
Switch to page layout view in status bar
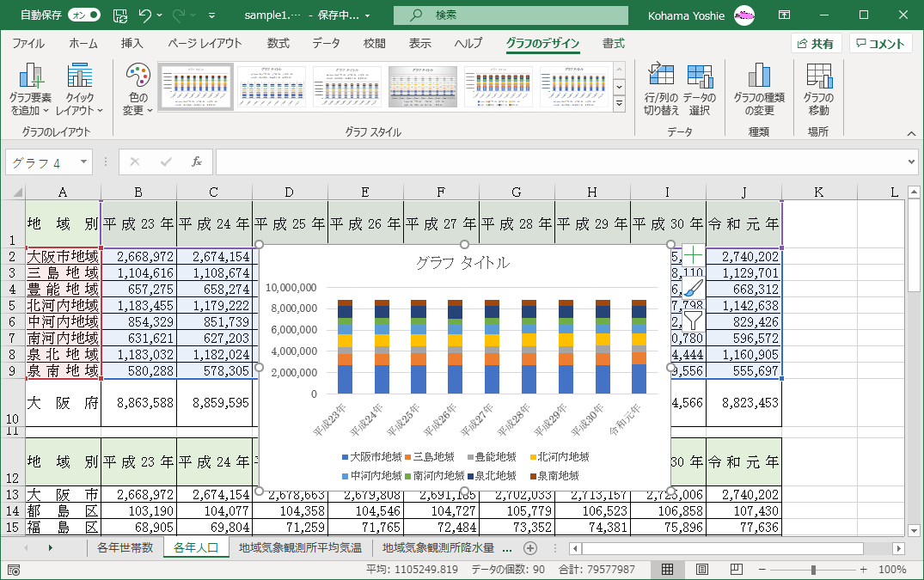point(701,570)
